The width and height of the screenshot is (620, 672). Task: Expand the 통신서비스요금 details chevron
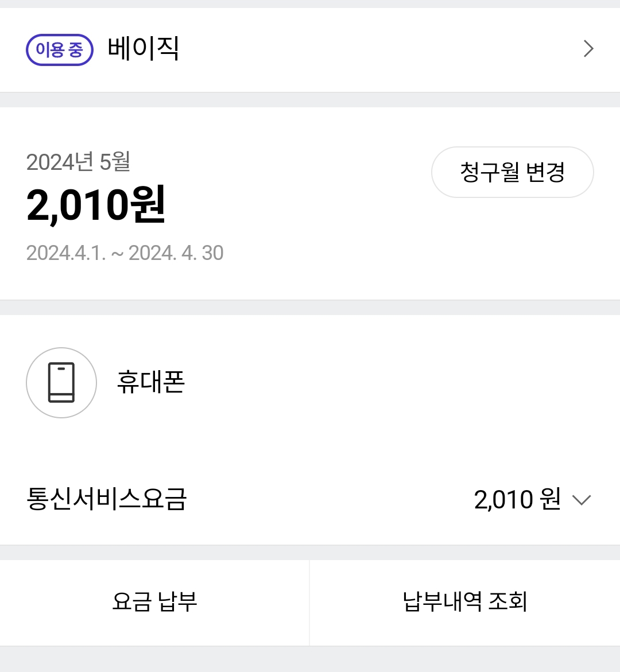click(x=582, y=500)
